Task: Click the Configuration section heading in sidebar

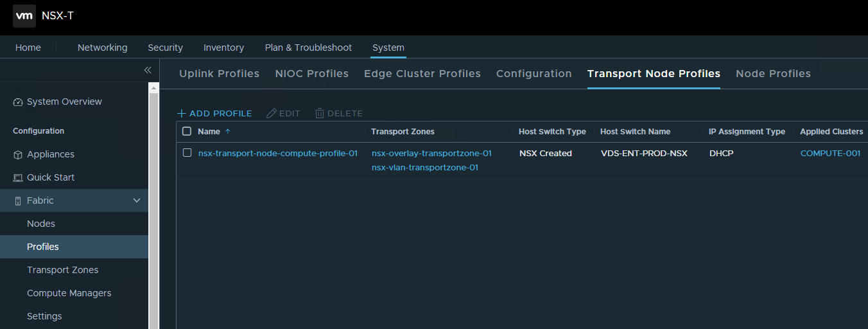Action: [x=39, y=131]
